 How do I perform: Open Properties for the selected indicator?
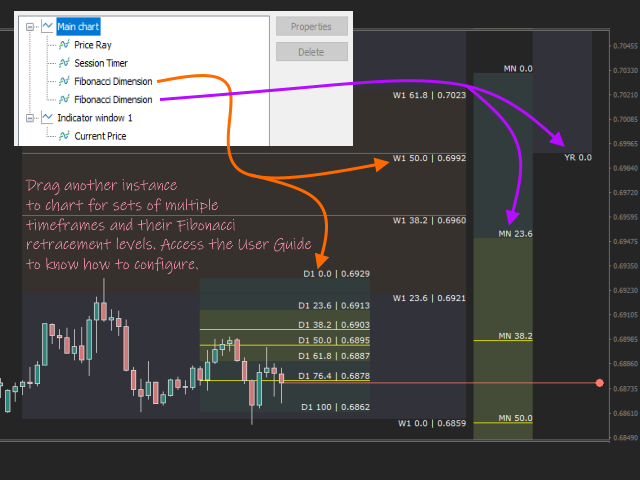point(311,27)
